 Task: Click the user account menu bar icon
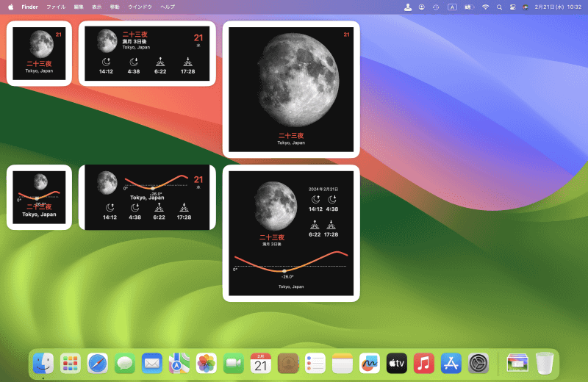point(421,7)
